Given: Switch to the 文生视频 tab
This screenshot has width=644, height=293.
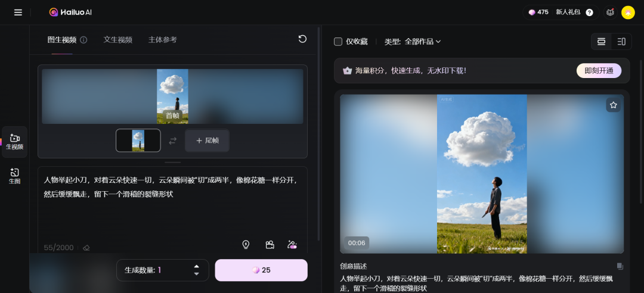Looking at the screenshot, I should [x=118, y=40].
